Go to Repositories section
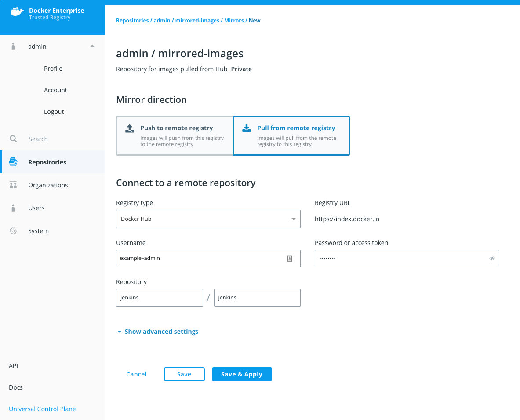 (x=53, y=162)
